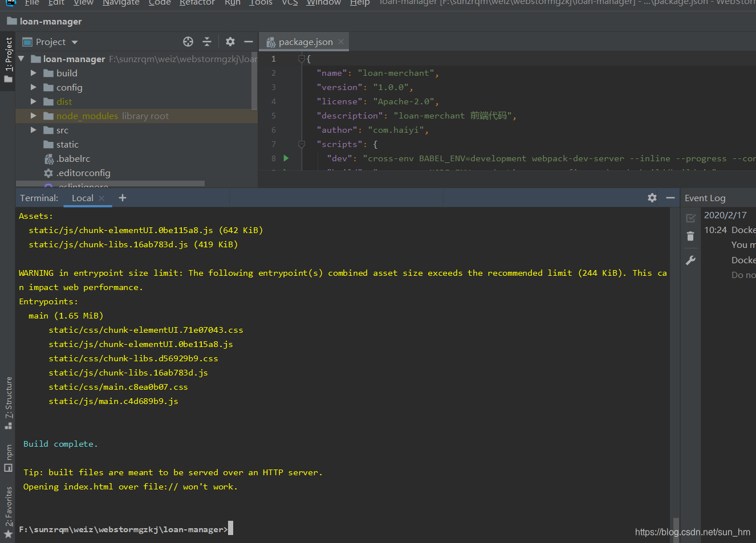Expand the node_modules folder
The height and width of the screenshot is (543, 756).
[33, 116]
